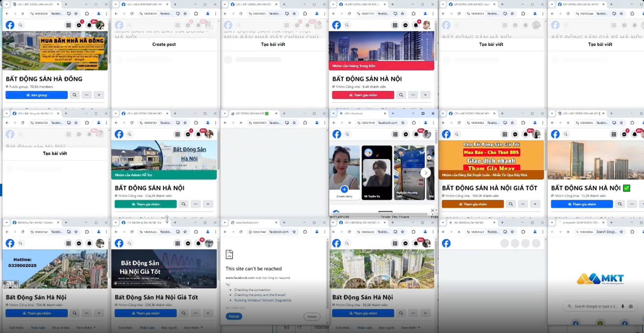The image size is (644, 333).
Task: Search inside the 36.5K thành viên group
Action: [401, 313]
